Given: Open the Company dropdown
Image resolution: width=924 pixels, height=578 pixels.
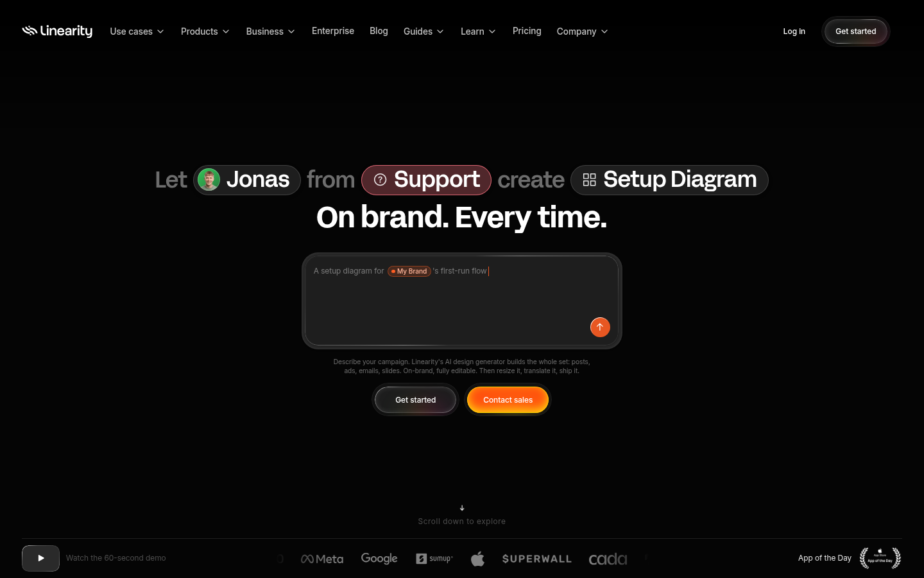Looking at the screenshot, I should coord(582,31).
